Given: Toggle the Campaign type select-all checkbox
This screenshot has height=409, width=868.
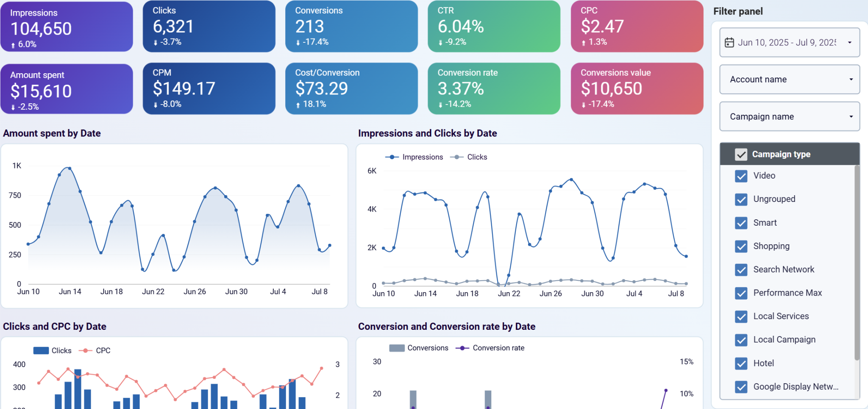Looking at the screenshot, I should tap(741, 155).
